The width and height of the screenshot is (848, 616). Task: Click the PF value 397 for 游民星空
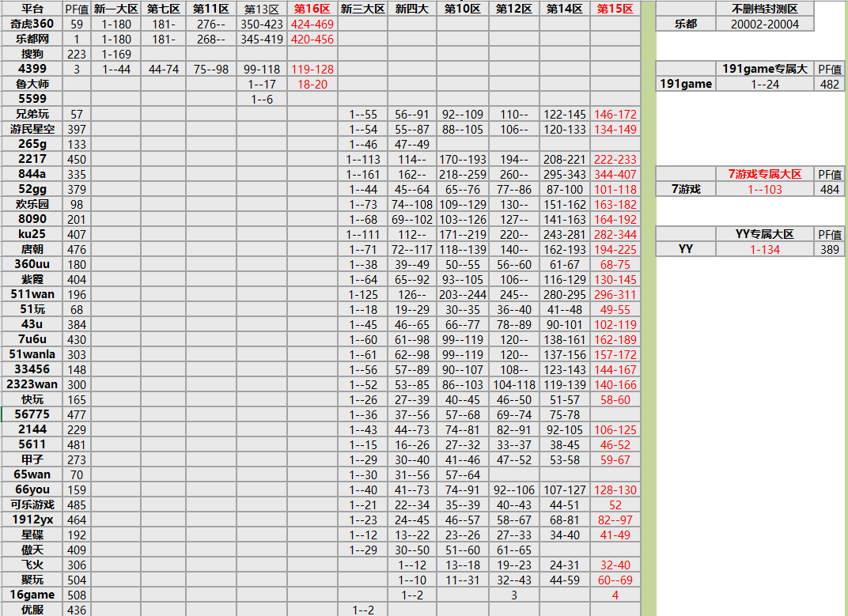point(77,129)
